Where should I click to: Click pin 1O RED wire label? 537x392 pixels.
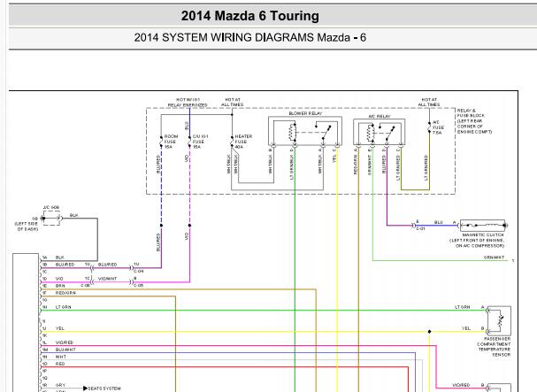coord(60,364)
